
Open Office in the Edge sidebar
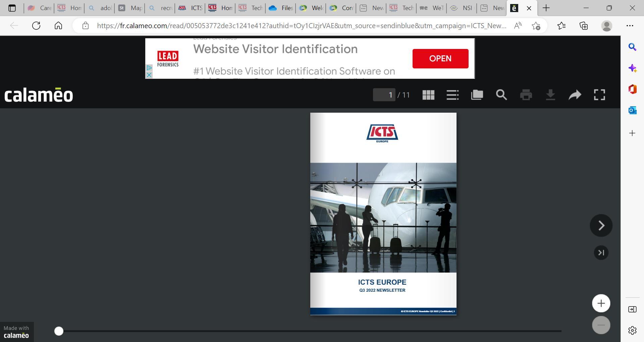632,89
